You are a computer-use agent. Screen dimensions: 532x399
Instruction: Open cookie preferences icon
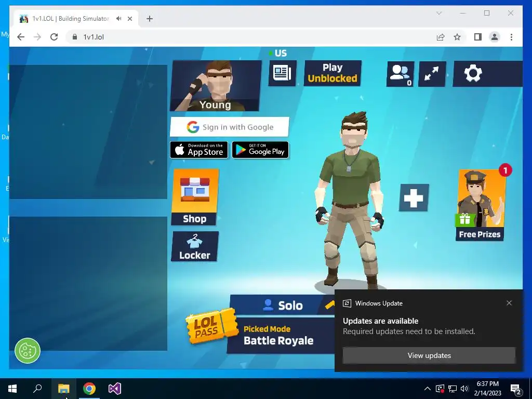[28, 351]
